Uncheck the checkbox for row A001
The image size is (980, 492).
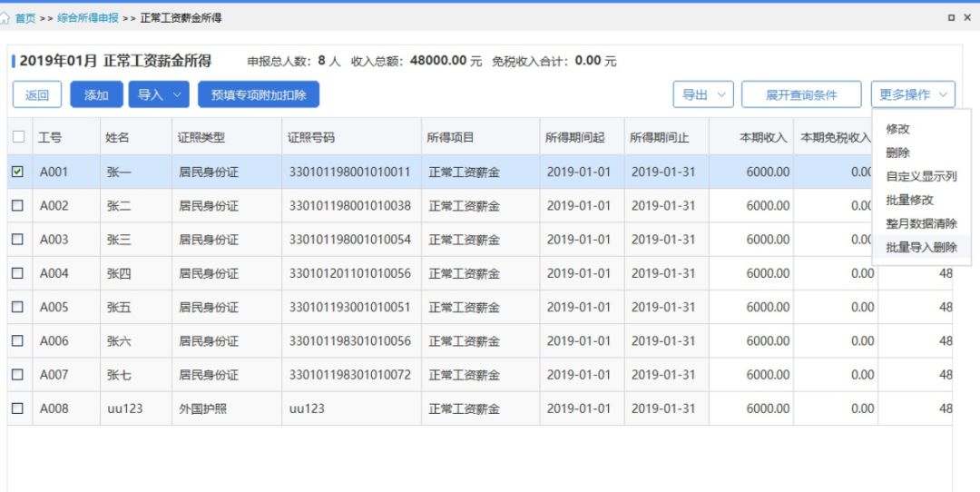tap(17, 172)
